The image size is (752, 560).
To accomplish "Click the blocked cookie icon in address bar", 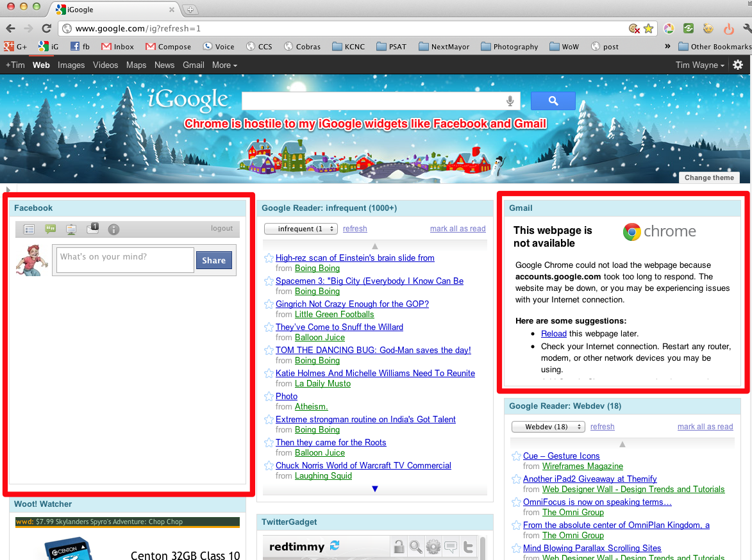I will pyautogui.click(x=634, y=29).
